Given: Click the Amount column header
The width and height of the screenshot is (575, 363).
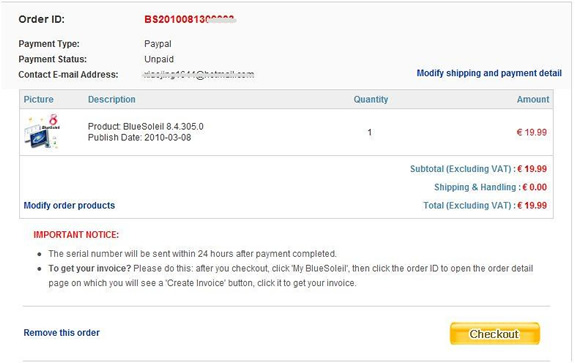Looking at the screenshot, I should pos(533,99).
